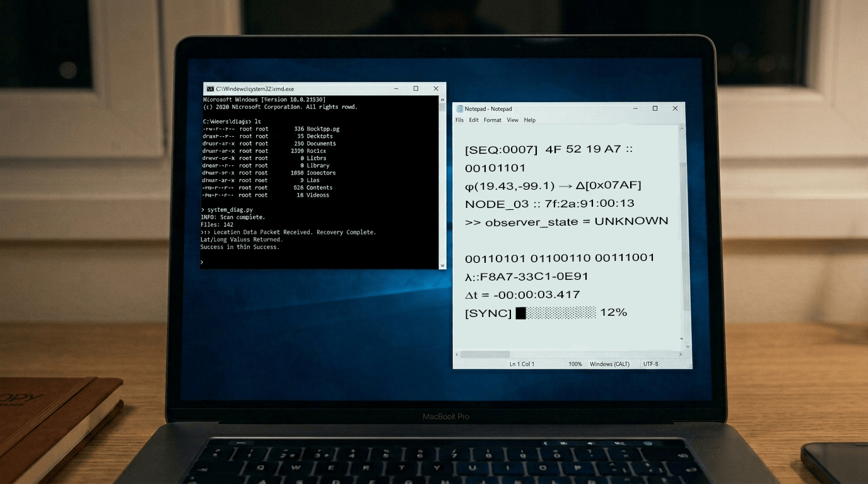The height and width of the screenshot is (484, 868).
Task: Click the 'Δt = -00:00:03.417' line
Action: 522,295
